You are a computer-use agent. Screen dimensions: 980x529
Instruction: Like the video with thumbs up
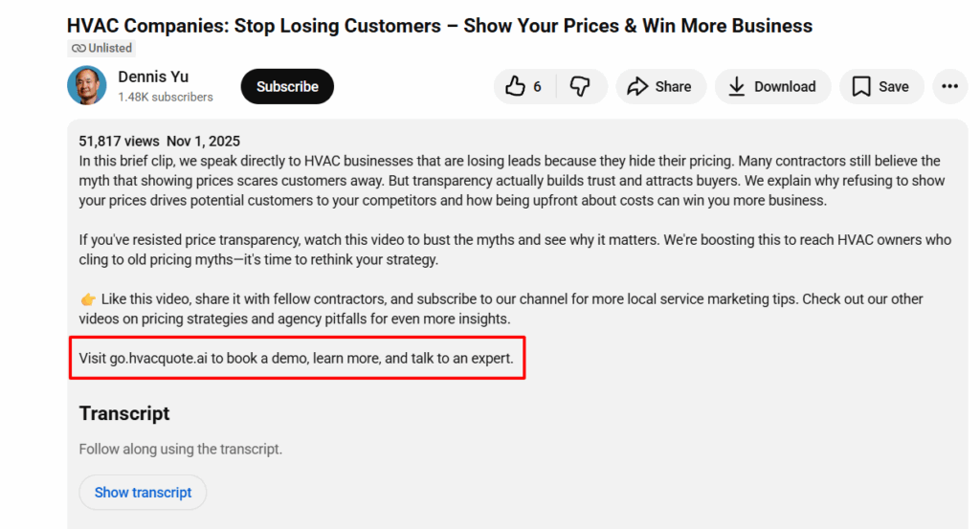click(523, 87)
